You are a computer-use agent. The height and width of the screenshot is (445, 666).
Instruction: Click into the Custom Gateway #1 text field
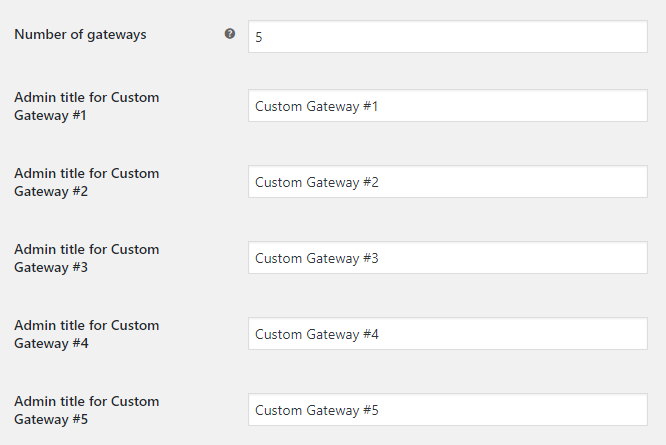pos(448,105)
